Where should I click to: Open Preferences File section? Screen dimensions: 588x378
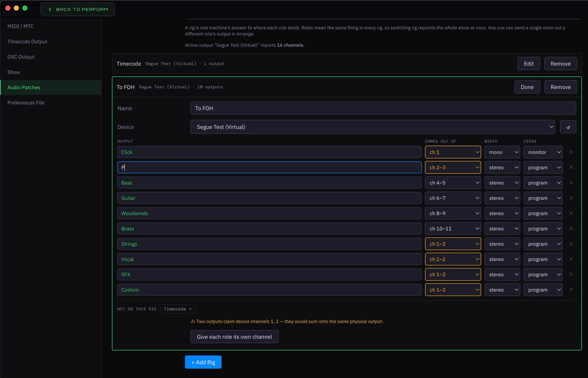point(51,103)
